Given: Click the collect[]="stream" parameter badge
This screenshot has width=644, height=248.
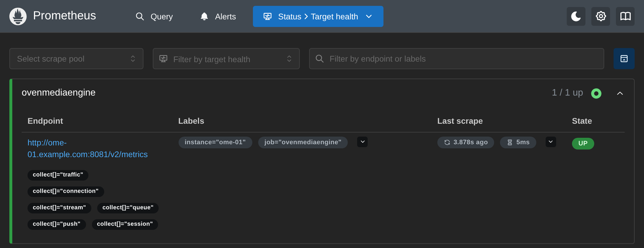Looking at the screenshot, I should point(59,208).
